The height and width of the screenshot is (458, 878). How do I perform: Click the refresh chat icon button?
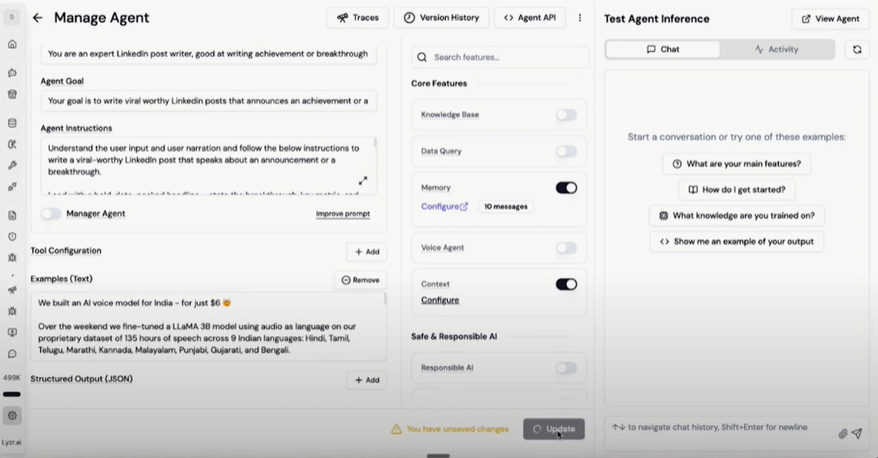click(x=857, y=49)
